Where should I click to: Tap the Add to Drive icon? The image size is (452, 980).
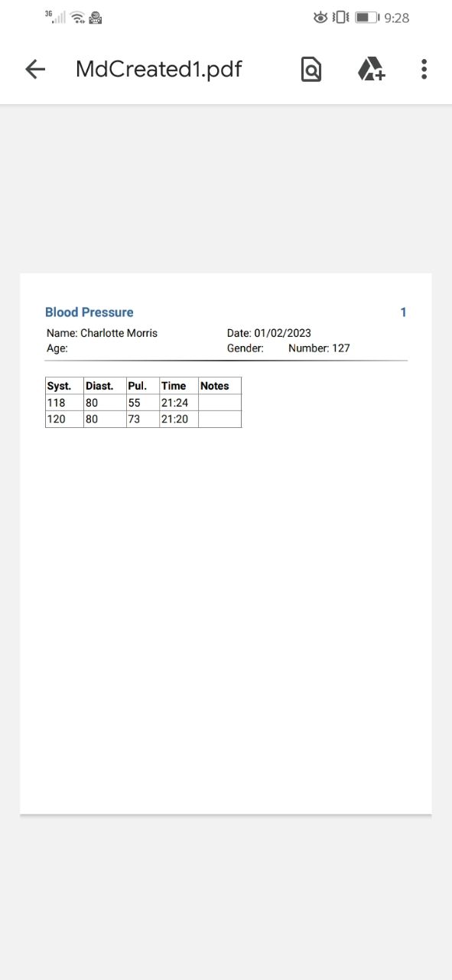pyautogui.click(x=371, y=70)
